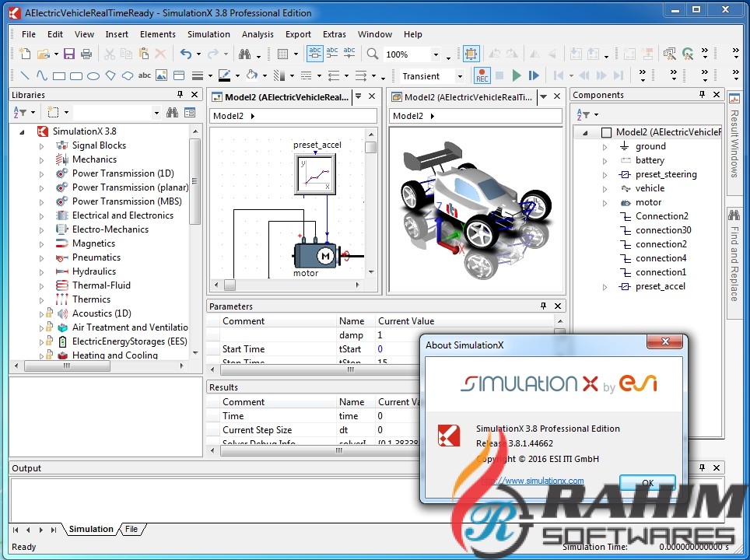Click binoculars search icon in Libraries panel
750x560 pixels.
tap(172, 112)
